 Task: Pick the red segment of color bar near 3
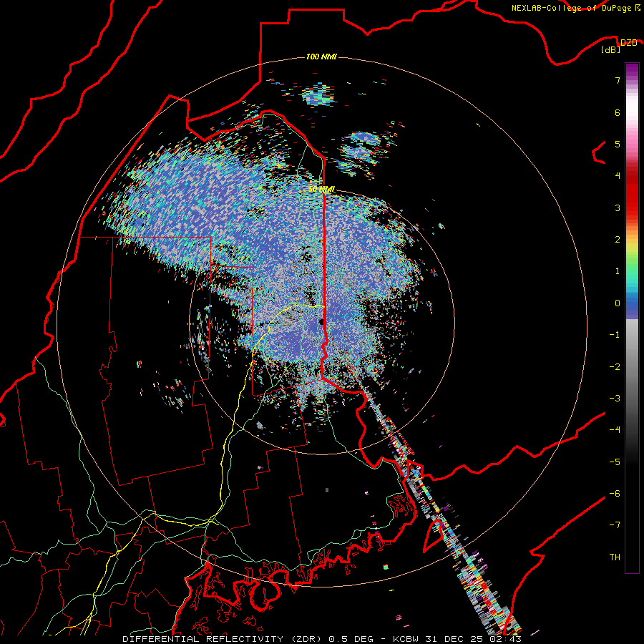(632, 201)
